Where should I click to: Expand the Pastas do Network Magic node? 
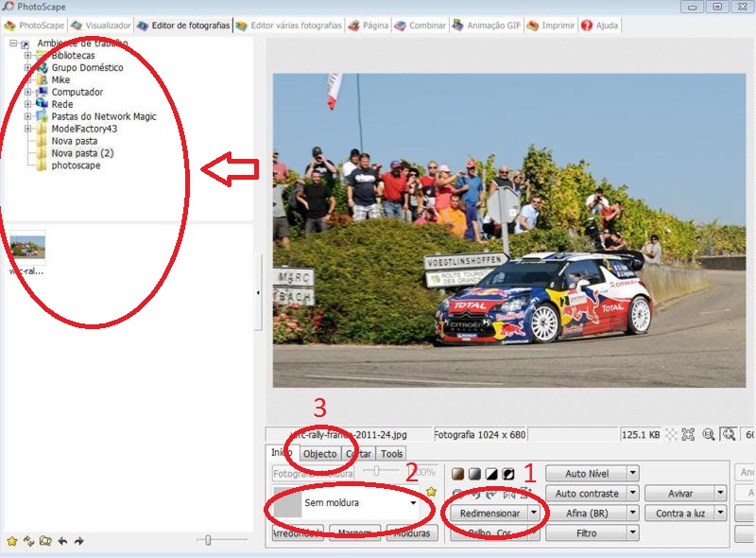pyautogui.click(x=27, y=116)
